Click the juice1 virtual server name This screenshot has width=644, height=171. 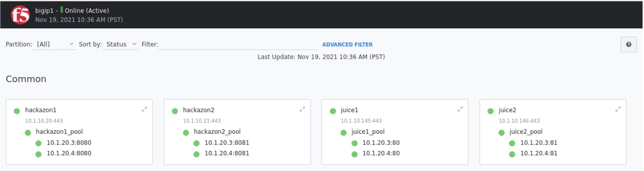point(349,110)
